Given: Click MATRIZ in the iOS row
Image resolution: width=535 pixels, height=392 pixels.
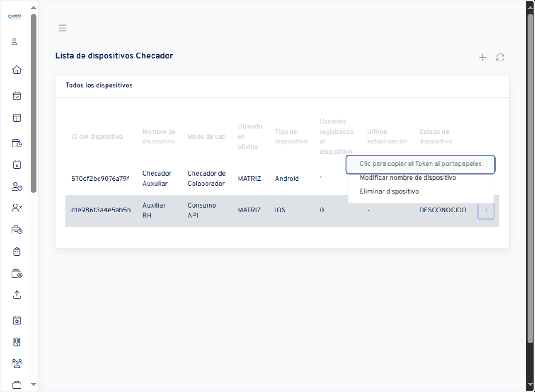Looking at the screenshot, I should 249,210.
